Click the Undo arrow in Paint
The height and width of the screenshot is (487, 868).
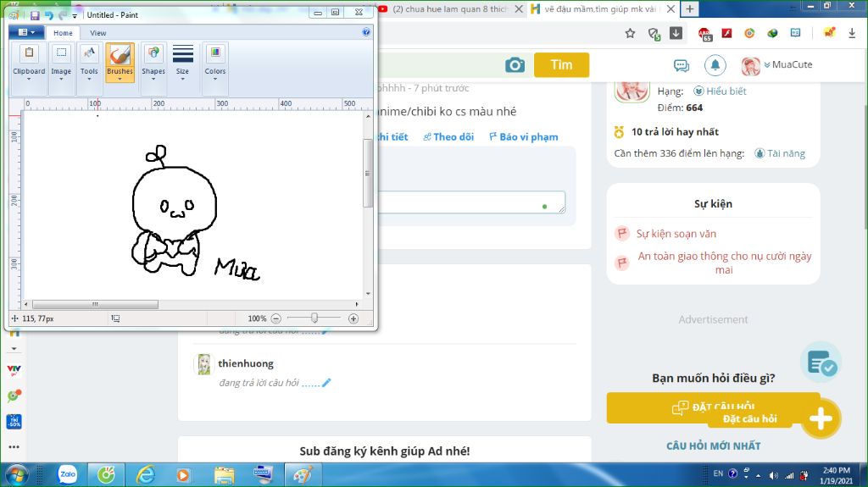48,15
